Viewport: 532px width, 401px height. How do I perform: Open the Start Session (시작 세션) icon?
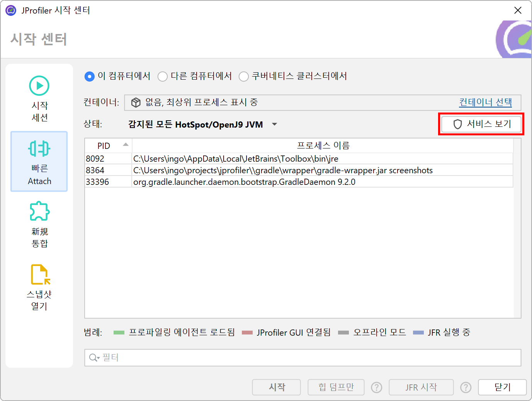39,86
